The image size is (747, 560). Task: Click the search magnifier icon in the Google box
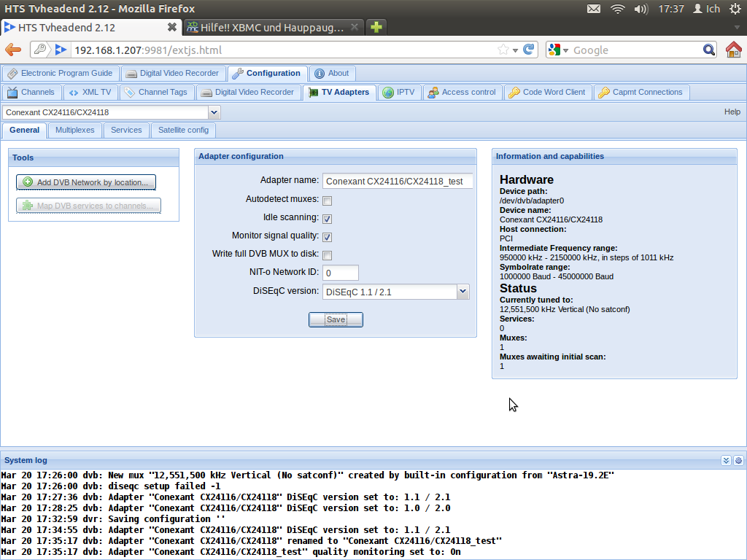click(x=709, y=50)
